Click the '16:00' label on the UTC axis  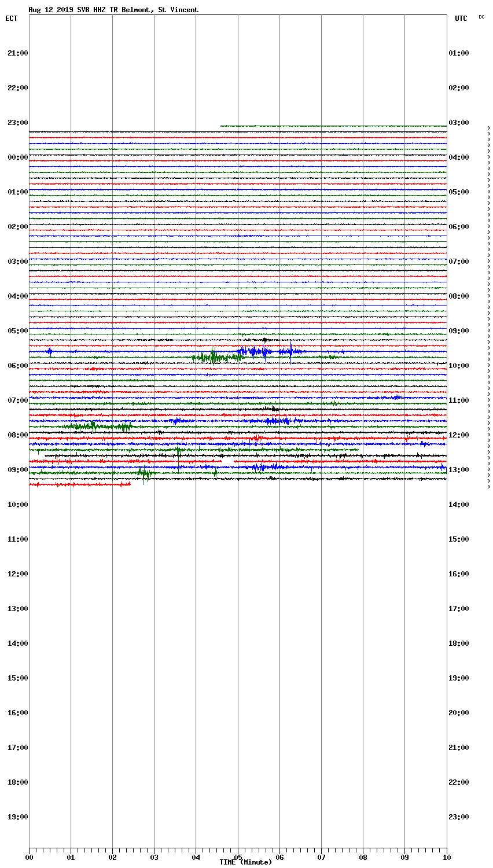[459, 574]
